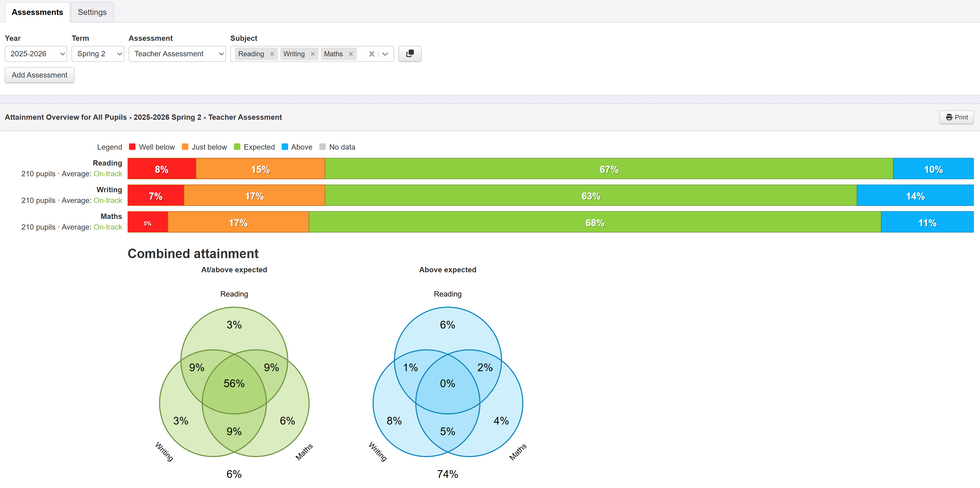
Task: Remove the Reading subject tag
Action: pos(272,54)
